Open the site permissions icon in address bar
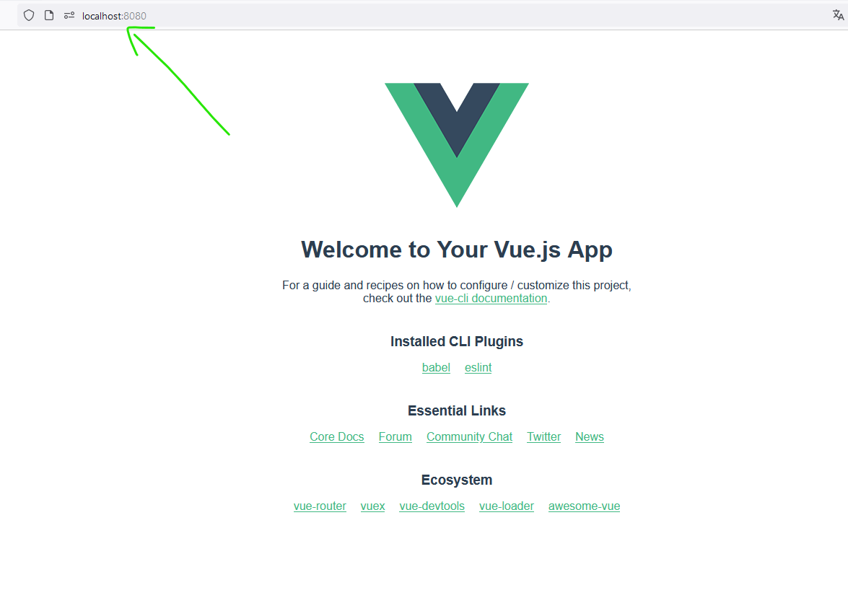This screenshot has width=848, height=616. [69, 16]
